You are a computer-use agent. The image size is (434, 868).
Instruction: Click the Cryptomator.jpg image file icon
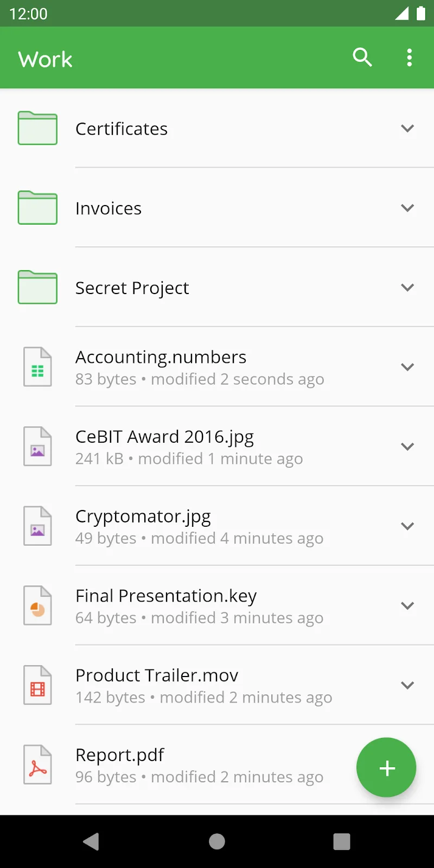(x=37, y=526)
